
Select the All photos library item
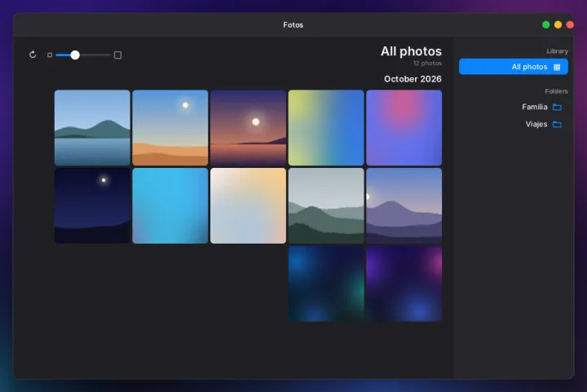(x=514, y=67)
